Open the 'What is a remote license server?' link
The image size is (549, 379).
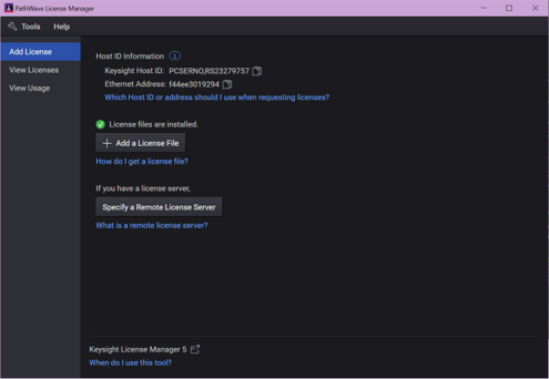coord(152,226)
